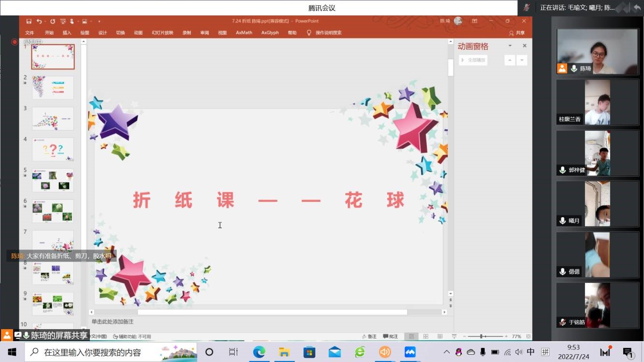This screenshot has height=362, width=644.
Task: Click the Save icon in Quick Access Toolbar
Action: click(x=29, y=21)
